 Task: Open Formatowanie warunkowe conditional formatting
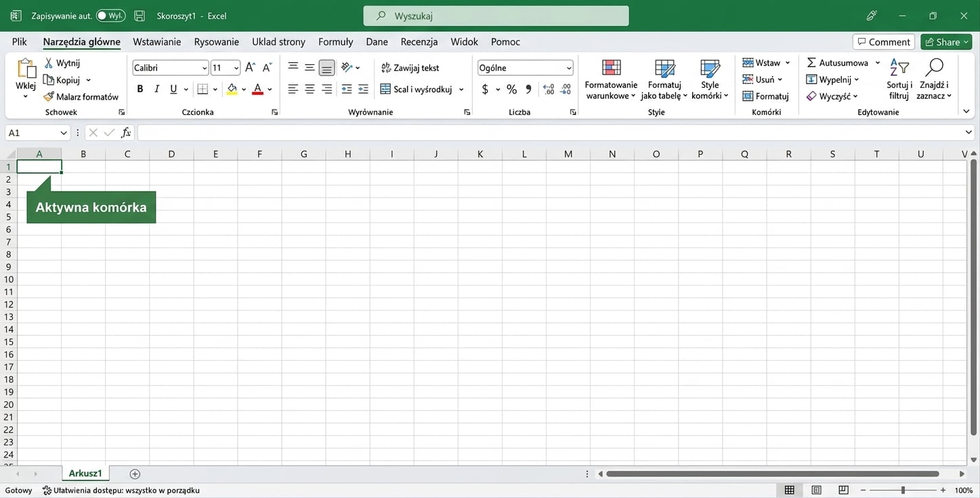tap(611, 80)
